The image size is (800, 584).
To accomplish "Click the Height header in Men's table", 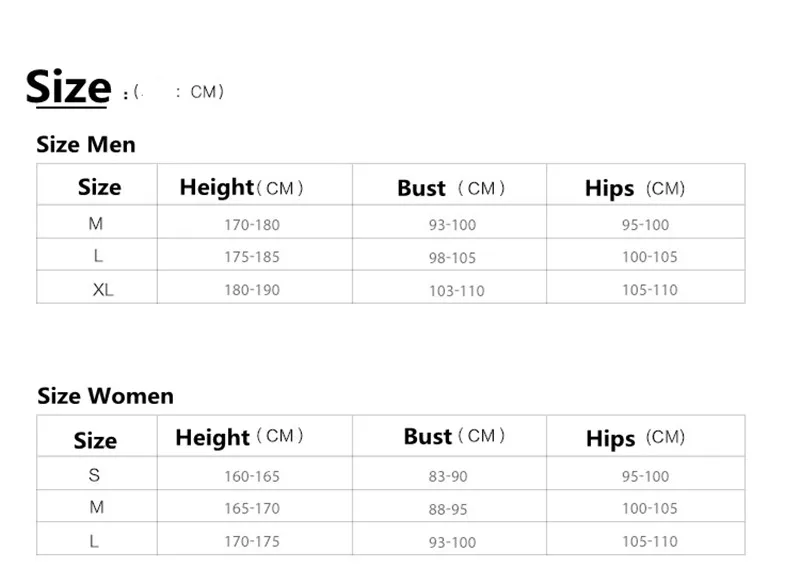I will click(241, 187).
